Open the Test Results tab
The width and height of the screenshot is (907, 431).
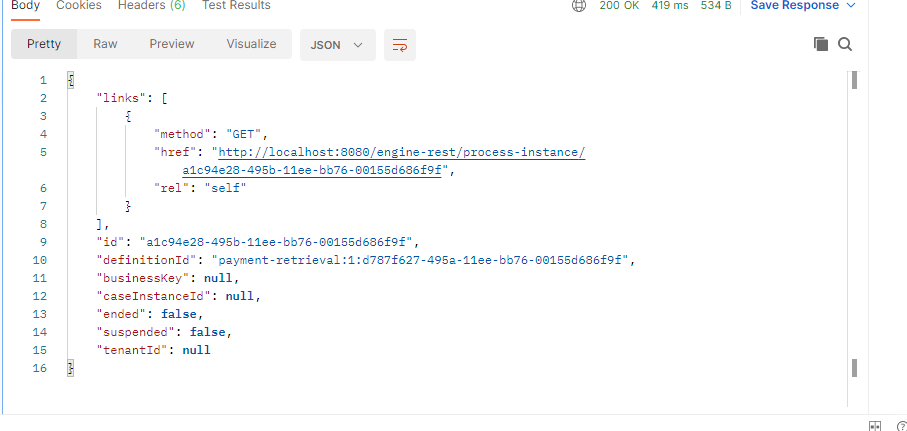pos(236,5)
